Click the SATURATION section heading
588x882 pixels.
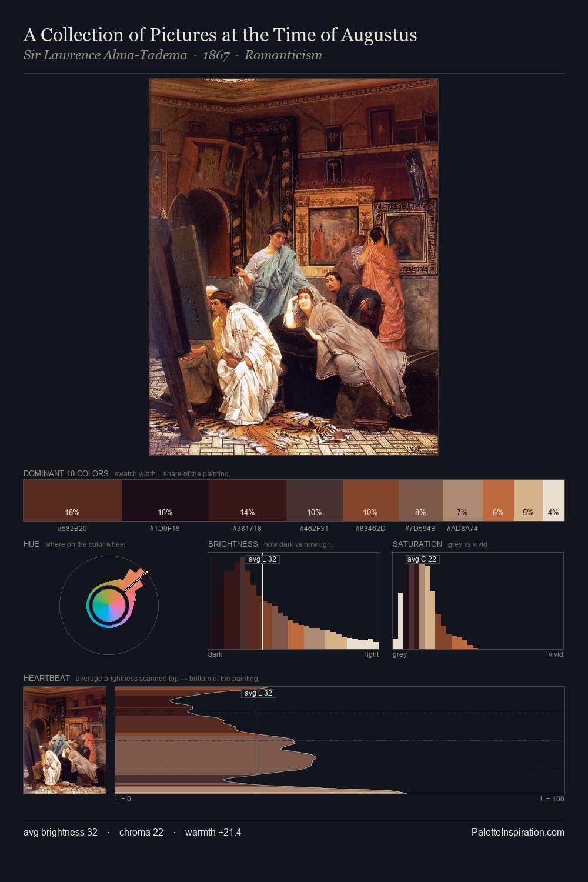(x=417, y=544)
